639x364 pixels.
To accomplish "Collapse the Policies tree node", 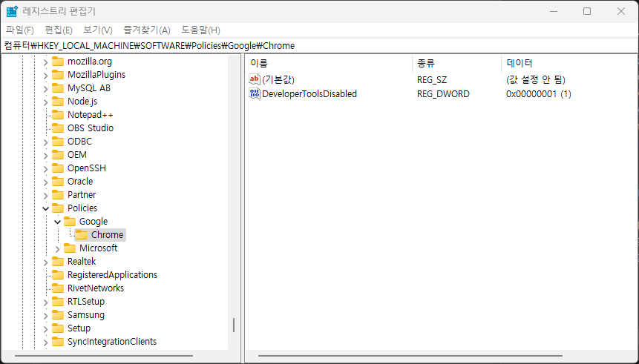I will tap(46, 208).
